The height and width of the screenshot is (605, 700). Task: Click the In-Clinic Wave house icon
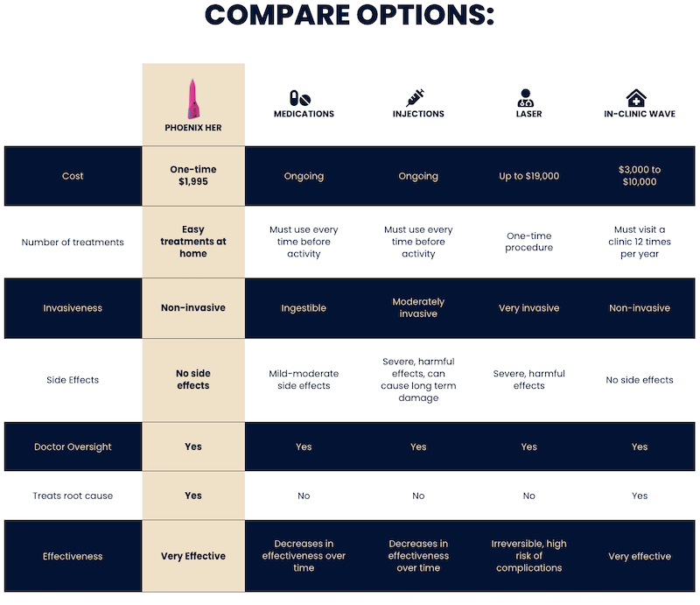pos(636,98)
